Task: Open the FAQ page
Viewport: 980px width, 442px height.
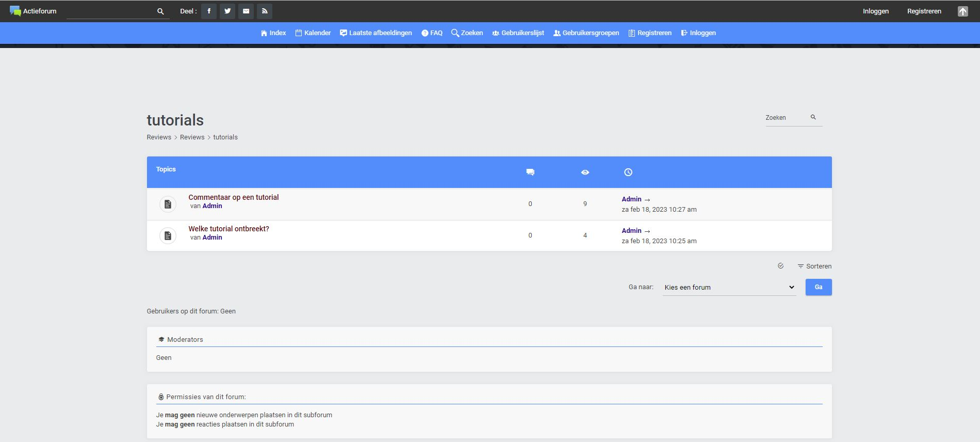Action: pos(432,33)
